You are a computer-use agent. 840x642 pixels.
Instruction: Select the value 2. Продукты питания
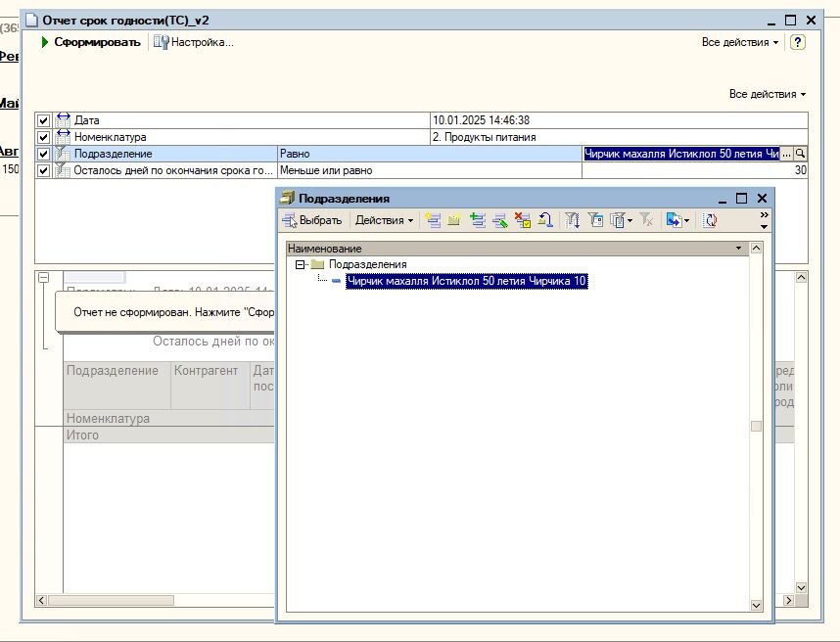[619, 137]
